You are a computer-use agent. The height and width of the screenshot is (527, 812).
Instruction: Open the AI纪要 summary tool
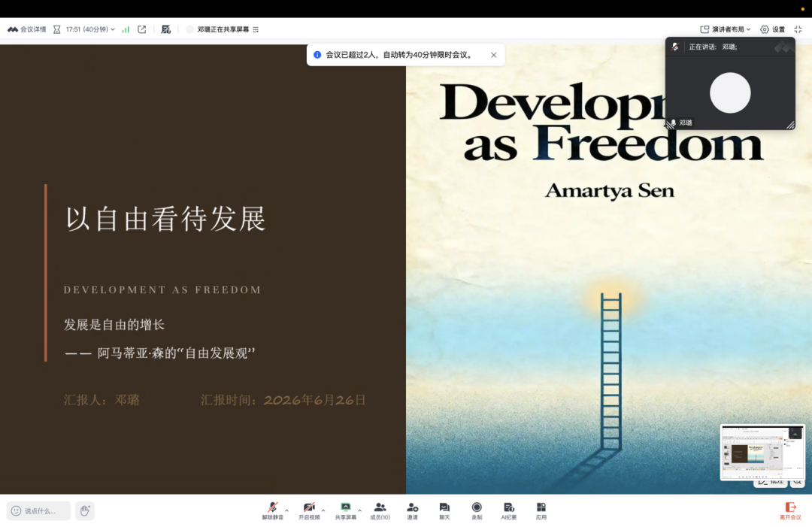point(508,510)
